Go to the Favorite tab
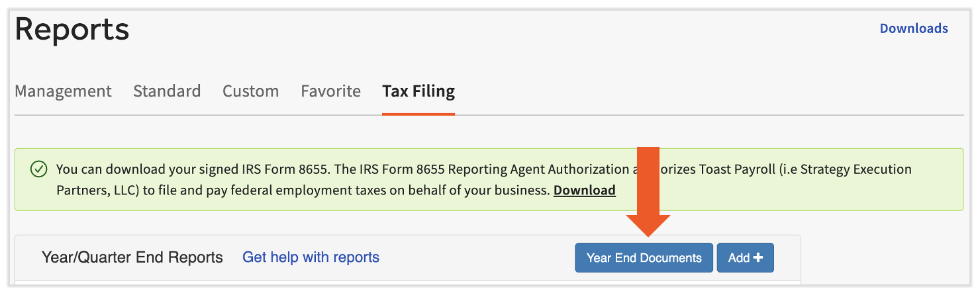The width and height of the screenshot is (980, 295). [x=330, y=91]
